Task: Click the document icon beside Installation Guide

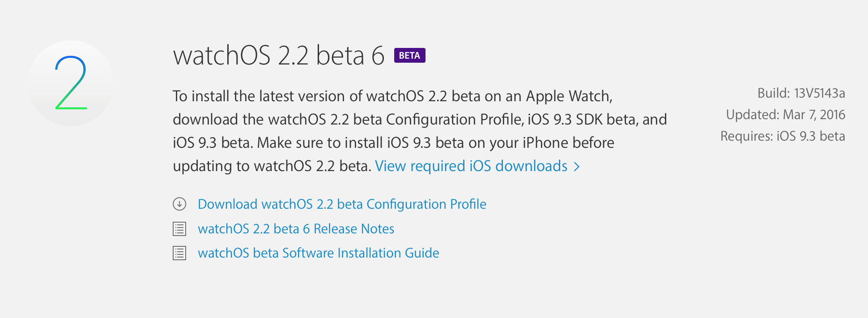Action: tap(179, 253)
